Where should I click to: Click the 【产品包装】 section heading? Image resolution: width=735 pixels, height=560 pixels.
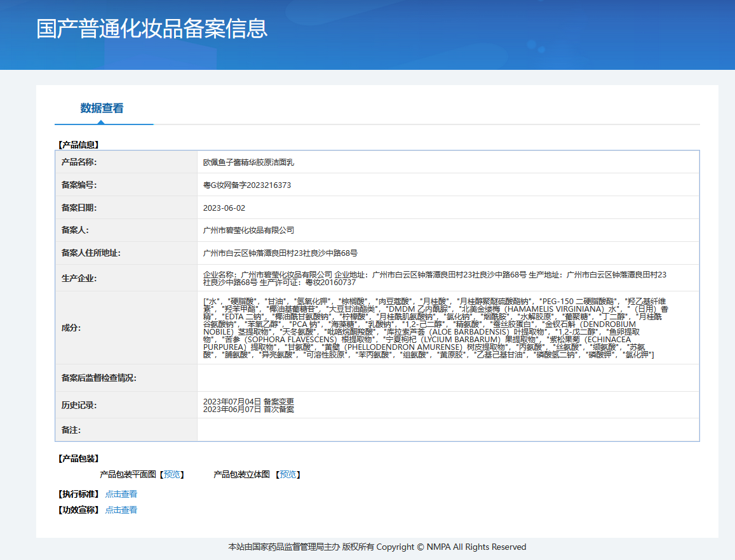click(x=78, y=458)
